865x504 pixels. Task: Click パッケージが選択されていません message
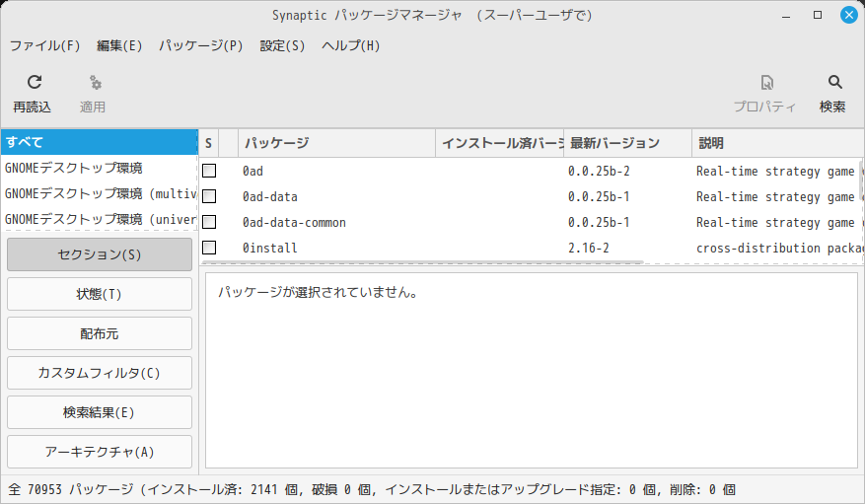pyautogui.click(x=318, y=292)
